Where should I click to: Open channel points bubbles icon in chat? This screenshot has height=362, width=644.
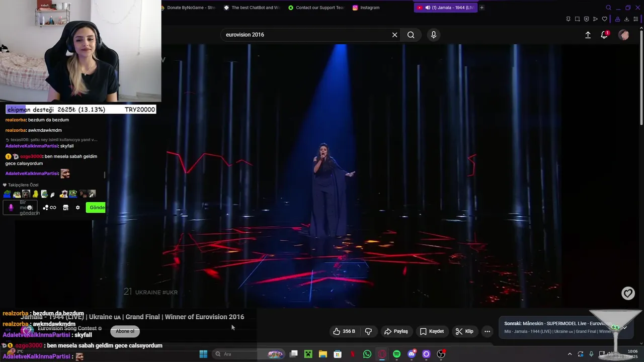point(45,207)
